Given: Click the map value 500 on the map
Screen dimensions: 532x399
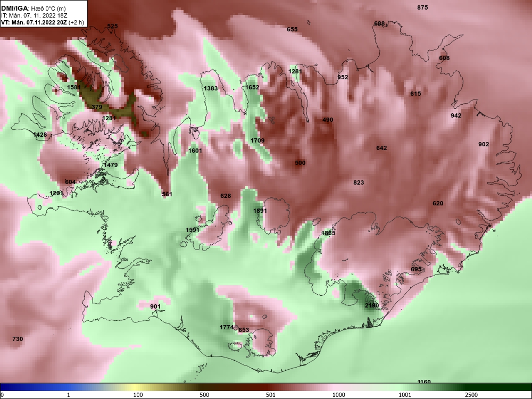Looking at the screenshot, I should 300,163.
